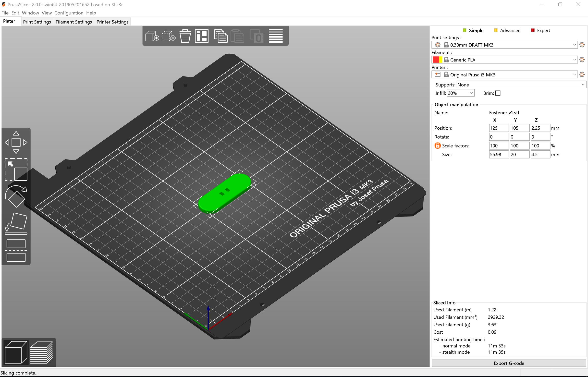The width and height of the screenshot is (588, 377).
Task: Open print settings gear next to 0.30mm DRAFT MK3
Action: click(x=582, y=45)
